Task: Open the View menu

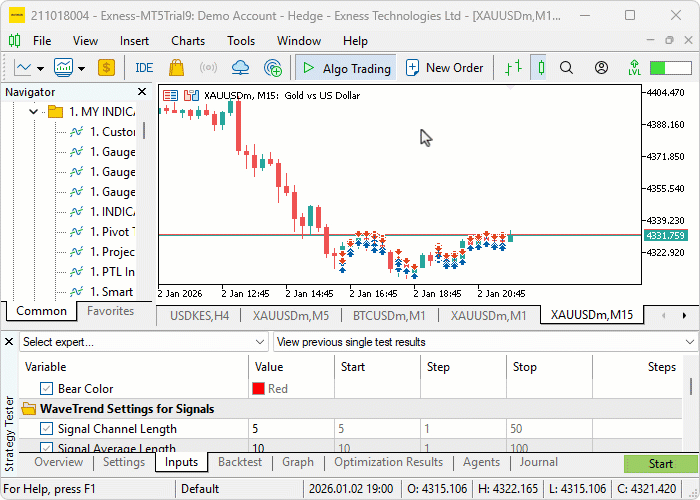Action: click(85, 41)
